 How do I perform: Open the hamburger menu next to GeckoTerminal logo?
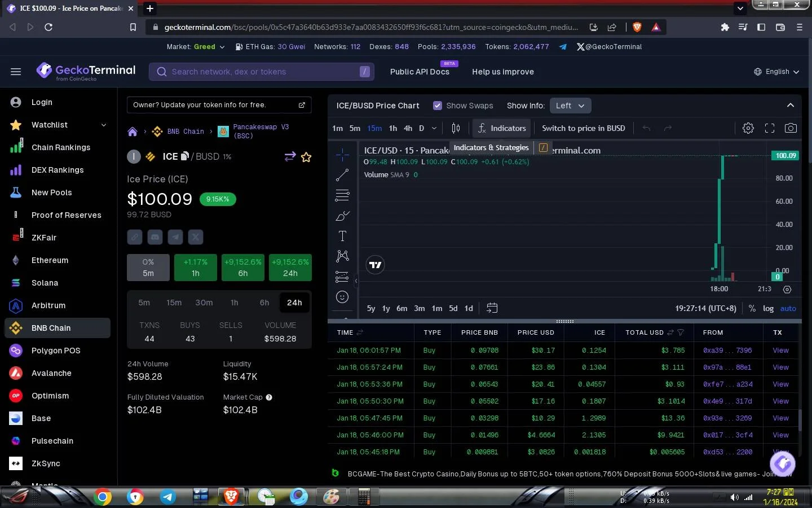pyautogui.click(x=16, y=72)
